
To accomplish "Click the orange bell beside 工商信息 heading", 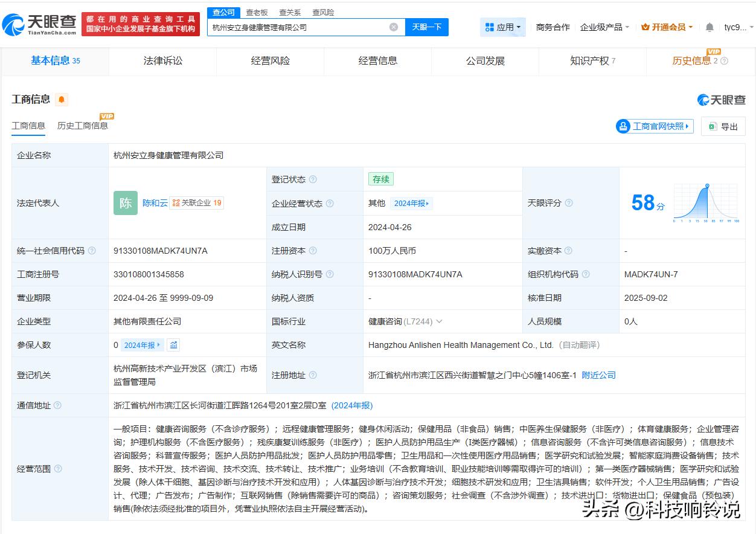I will pyautogui.click(x=61, y=100).
